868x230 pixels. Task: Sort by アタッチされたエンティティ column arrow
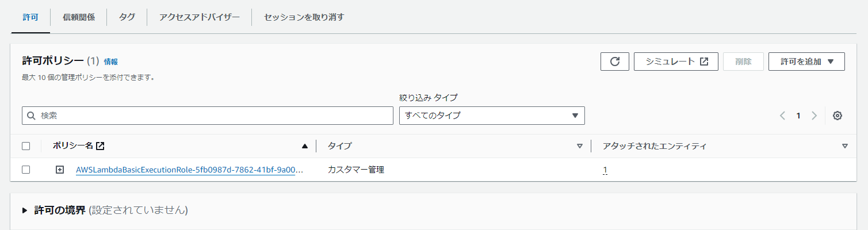[x=844, y=146]
